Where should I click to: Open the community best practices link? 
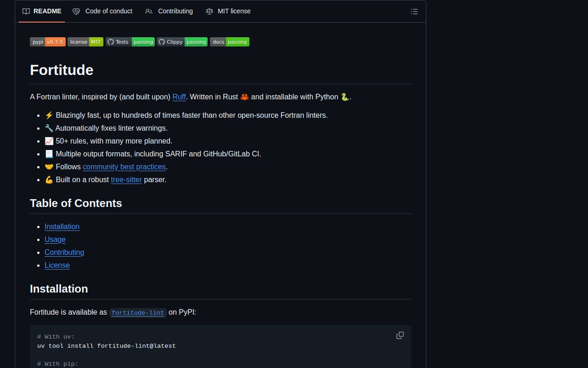[x=124, y=167]
